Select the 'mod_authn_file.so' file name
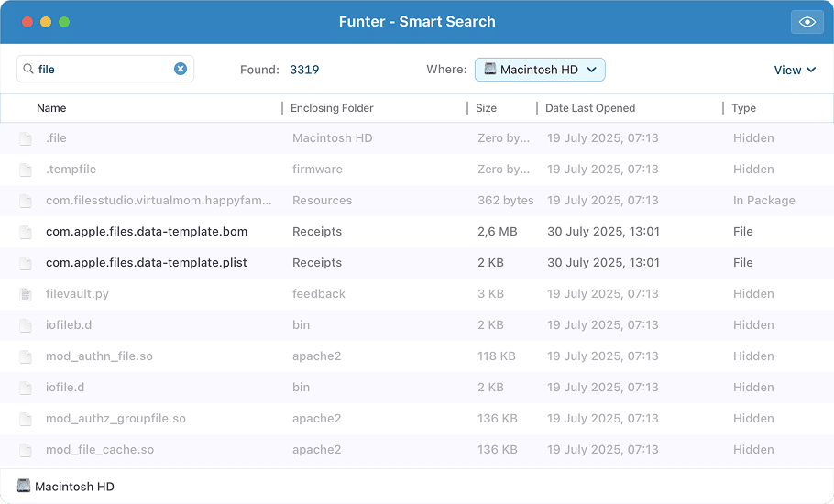The image size is (834, 504). [x=100, y=356]
